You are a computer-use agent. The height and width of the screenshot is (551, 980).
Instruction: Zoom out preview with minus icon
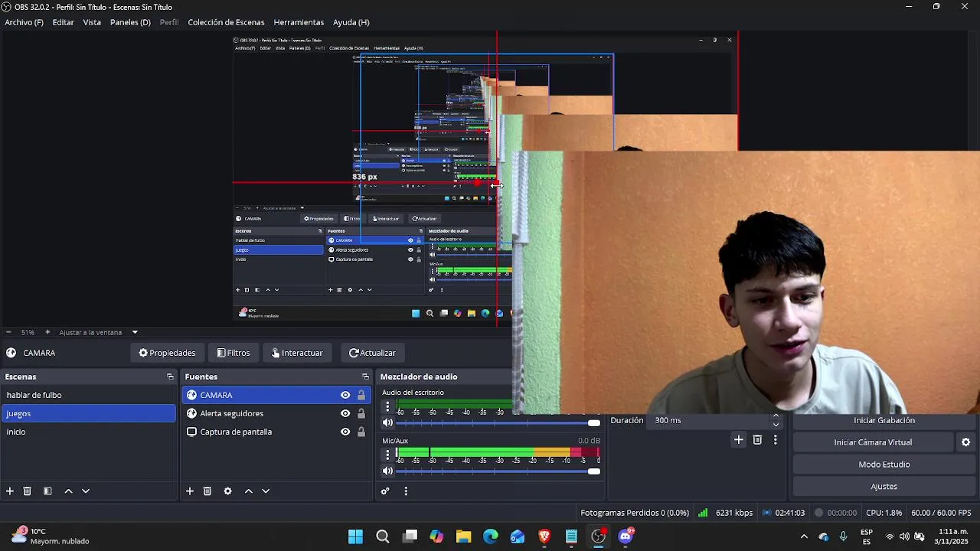click(x=8, y=332)
